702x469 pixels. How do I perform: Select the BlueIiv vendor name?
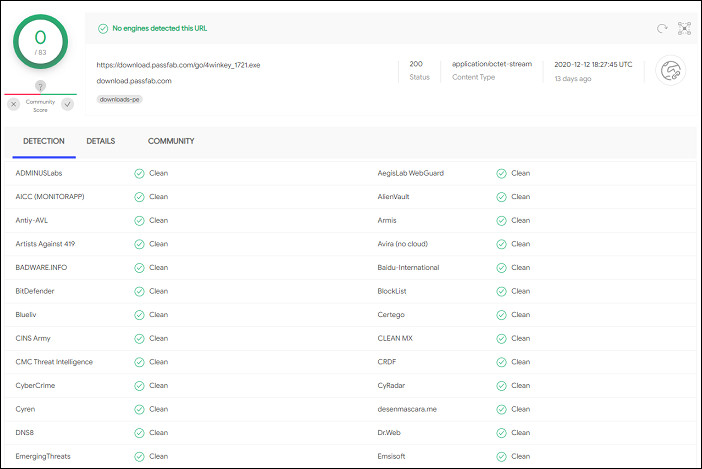click(x=26, y=315)
